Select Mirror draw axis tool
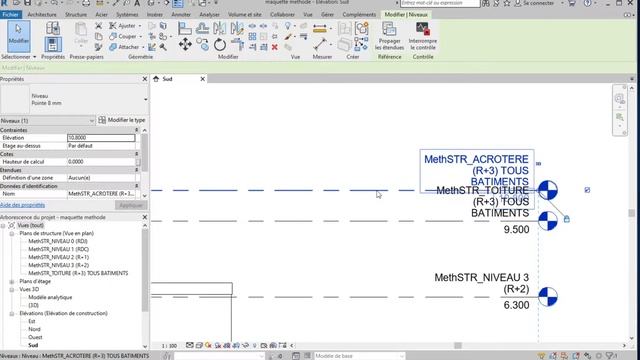The width and height of the screenshot is (640, 360). 237,28
